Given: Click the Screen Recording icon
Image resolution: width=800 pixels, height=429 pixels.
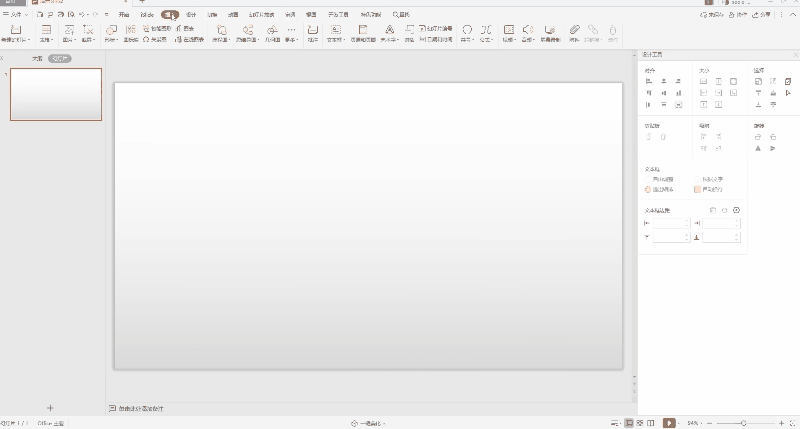Looking at the screenshot, I should pyautogui.click(x=549, y=30).
